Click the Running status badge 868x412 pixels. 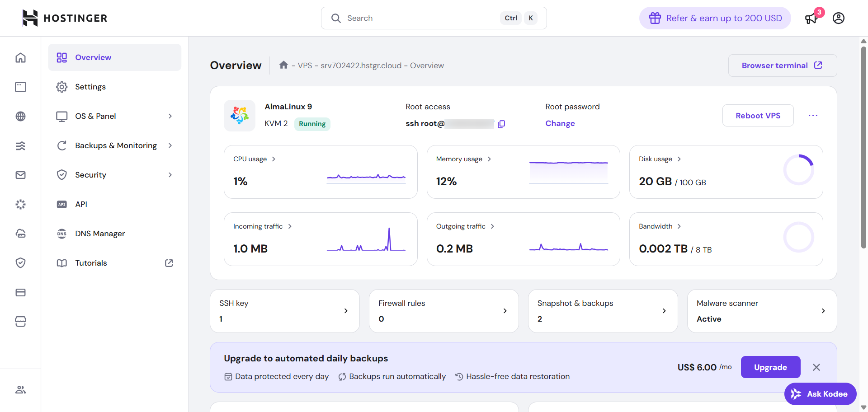pyautogui.click(x=312, y=124)
